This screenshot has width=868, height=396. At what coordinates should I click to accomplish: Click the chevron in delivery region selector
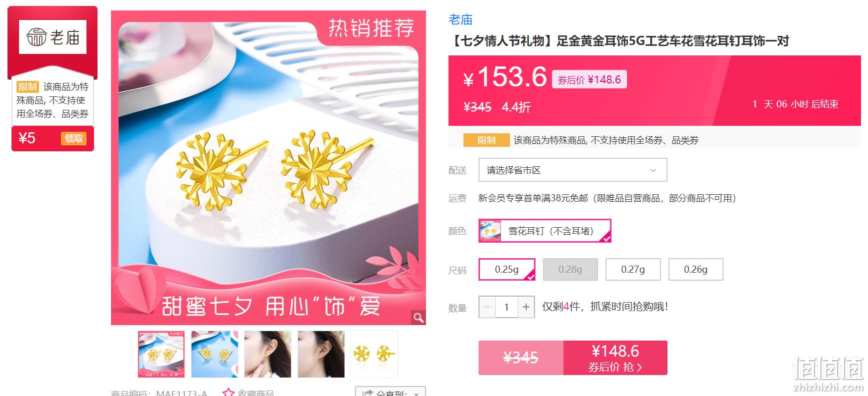click(652, 171)
